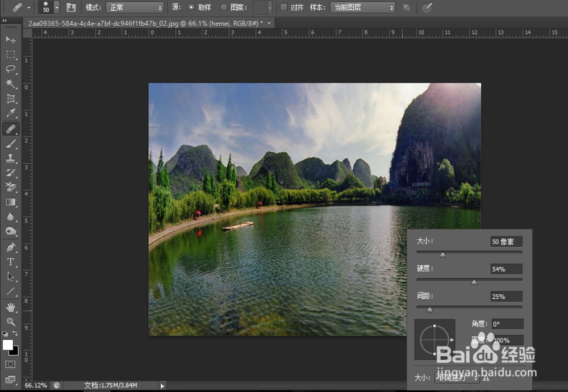
Task: Click the brush angle roundness preview
Action: [x=435, y=340]
